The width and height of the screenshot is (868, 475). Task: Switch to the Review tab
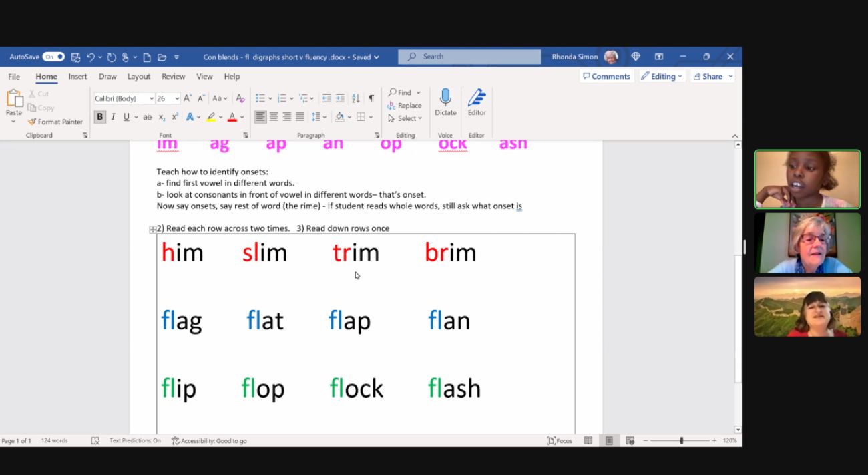[x=174, y=77]
